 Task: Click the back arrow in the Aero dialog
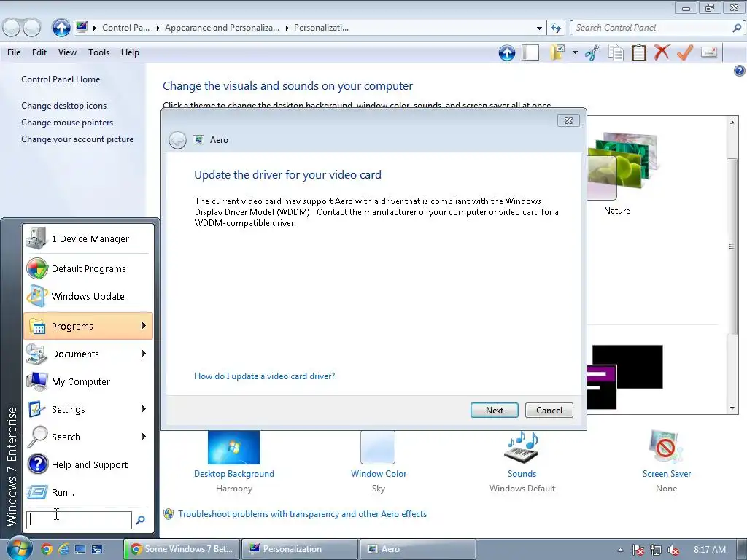click(x=177, y=140)
